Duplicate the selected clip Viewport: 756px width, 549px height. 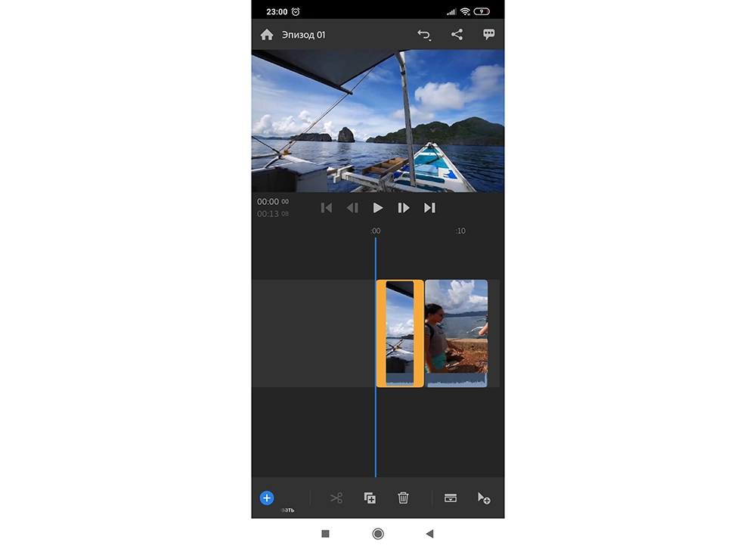[x=370, y=498]
